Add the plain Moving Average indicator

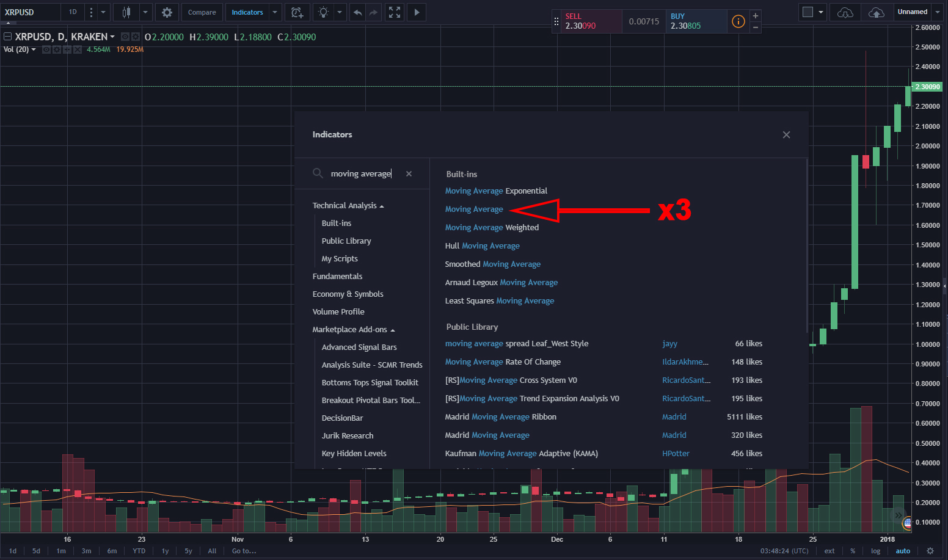[474, 209]
